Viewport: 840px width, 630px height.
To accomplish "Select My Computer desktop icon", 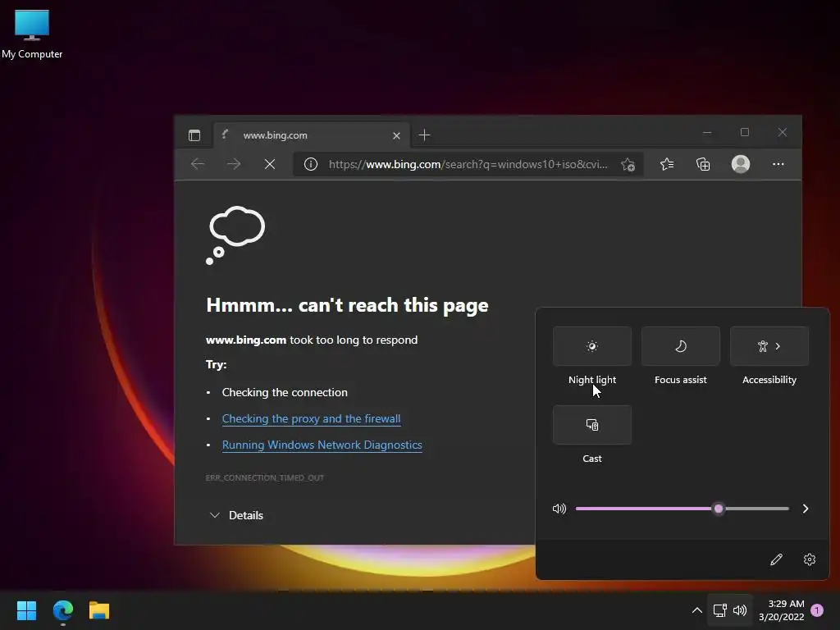I will [x=32, y=34].
